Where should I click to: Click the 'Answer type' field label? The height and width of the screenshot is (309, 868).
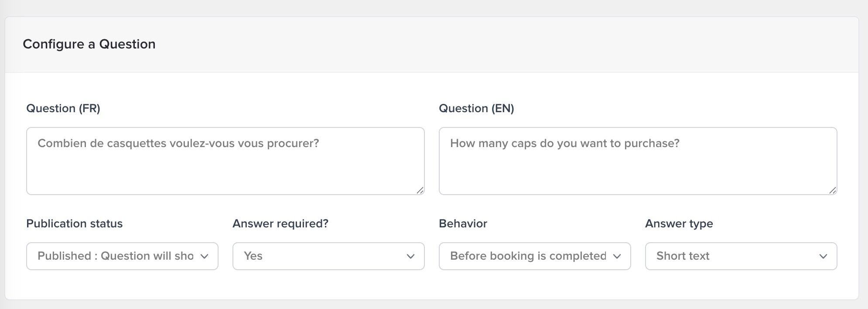679,224
